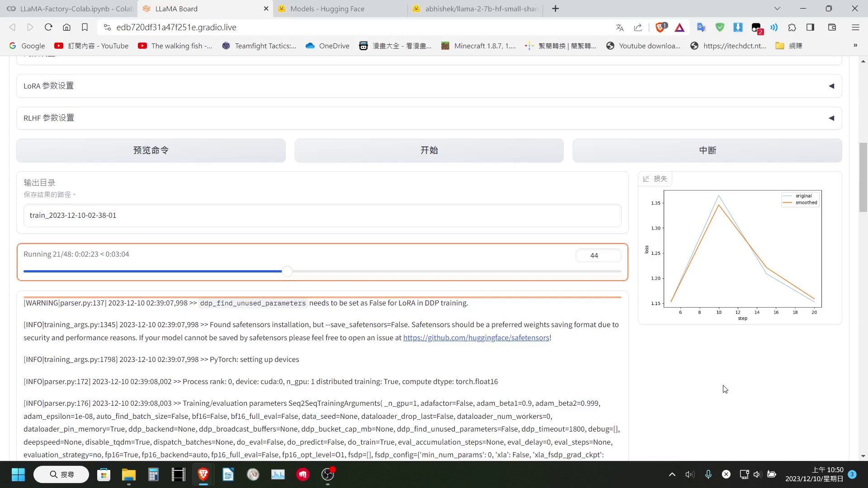Click the Models - Hugging Face tab

tap(327, 8)
